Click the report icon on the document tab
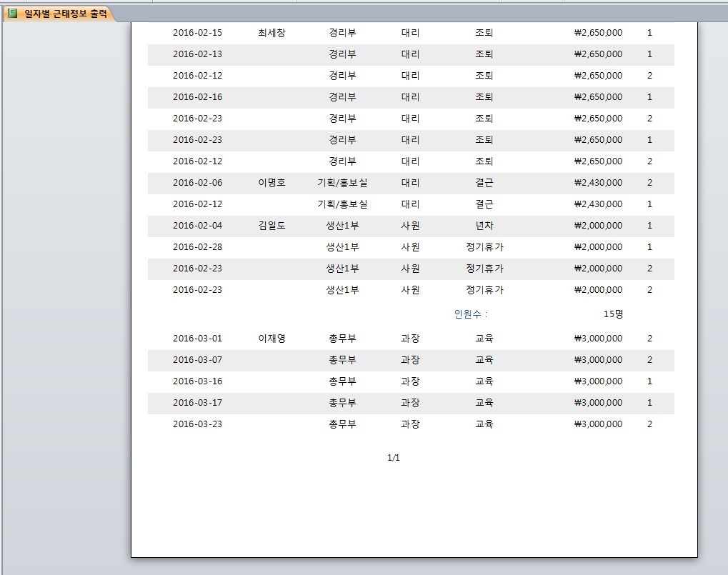Viewport: 728px width, 575px height. pos(12,13)
